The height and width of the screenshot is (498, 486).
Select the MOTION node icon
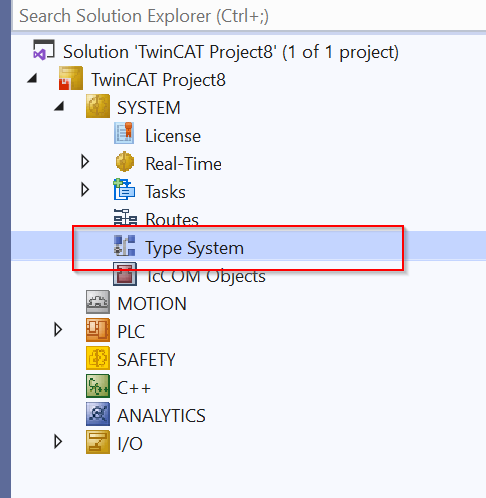pyautogui.click(x=98, y=302)
